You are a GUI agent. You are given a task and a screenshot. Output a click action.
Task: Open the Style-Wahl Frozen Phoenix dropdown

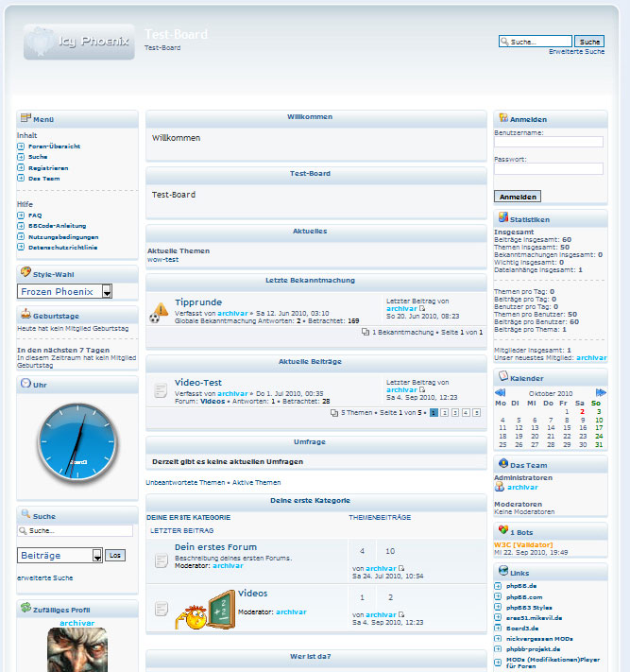tap(108, 292)
